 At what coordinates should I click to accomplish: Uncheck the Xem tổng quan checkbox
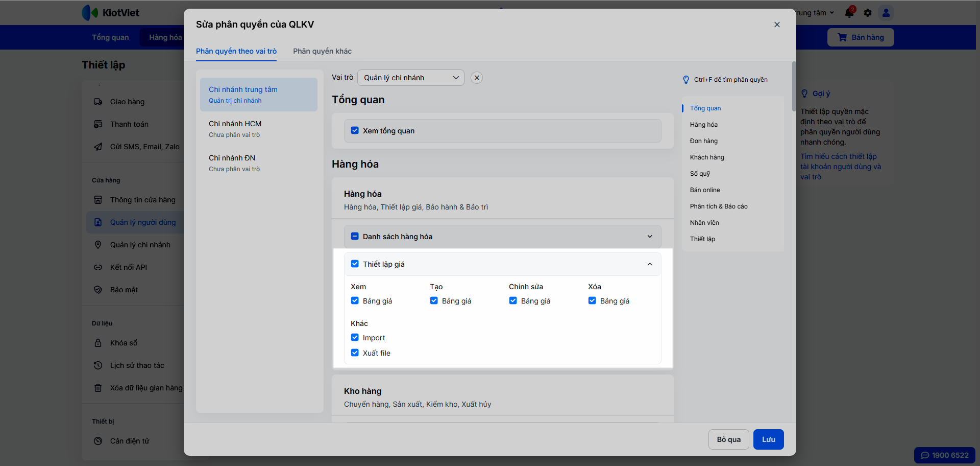click(x=355, y=131)
